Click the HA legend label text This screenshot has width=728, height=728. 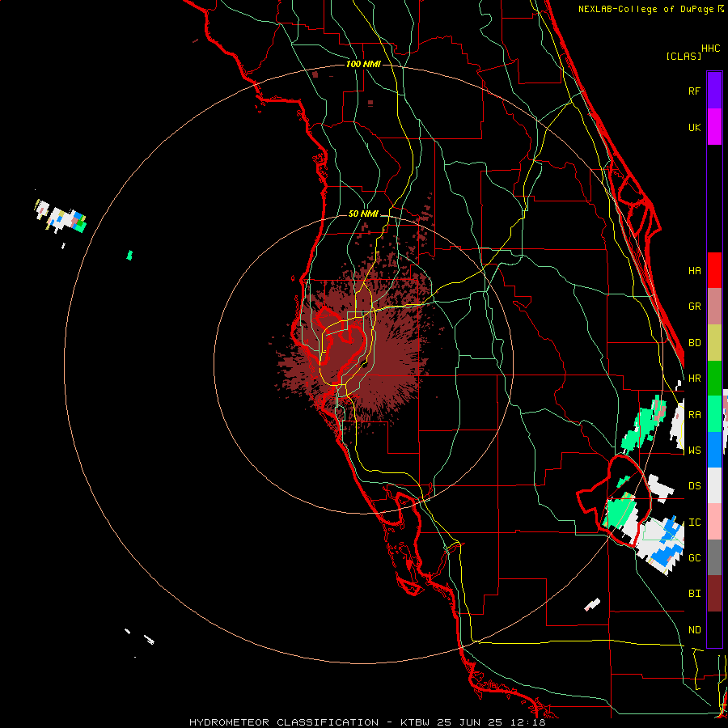[x=694, y=271]
